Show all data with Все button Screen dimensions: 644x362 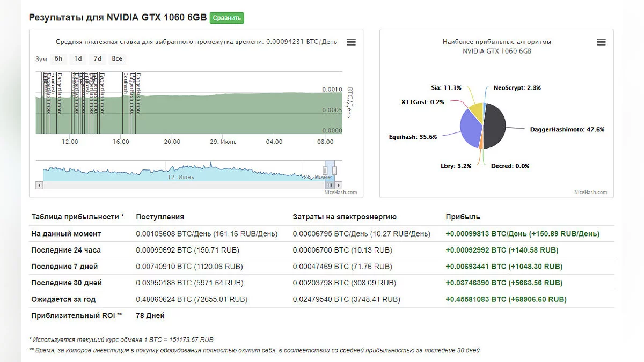tap(117, 59)
